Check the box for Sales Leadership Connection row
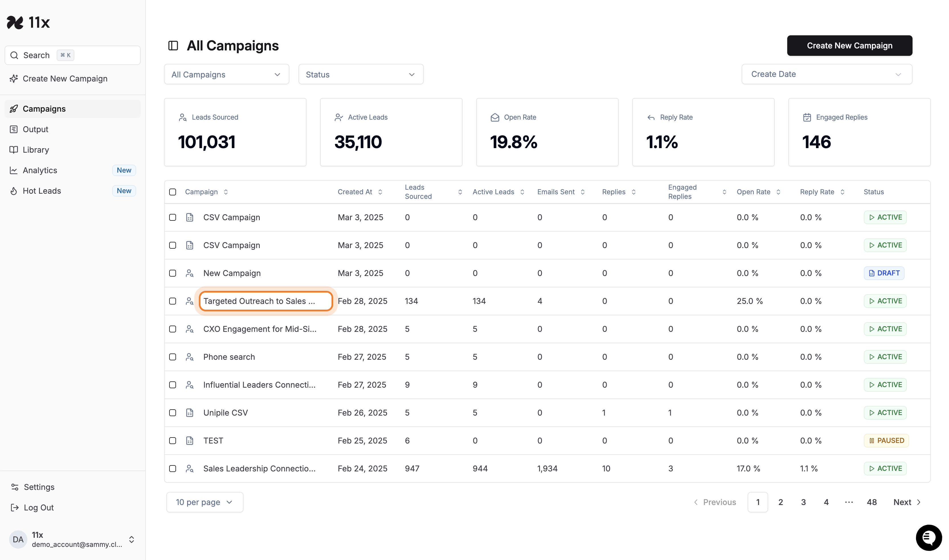 [172, 469]
